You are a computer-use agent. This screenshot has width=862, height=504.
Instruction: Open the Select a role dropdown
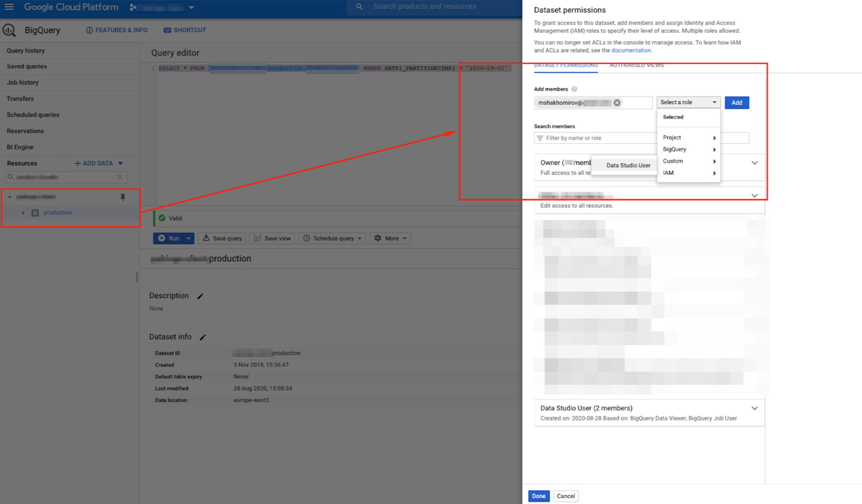coord(688,103)
